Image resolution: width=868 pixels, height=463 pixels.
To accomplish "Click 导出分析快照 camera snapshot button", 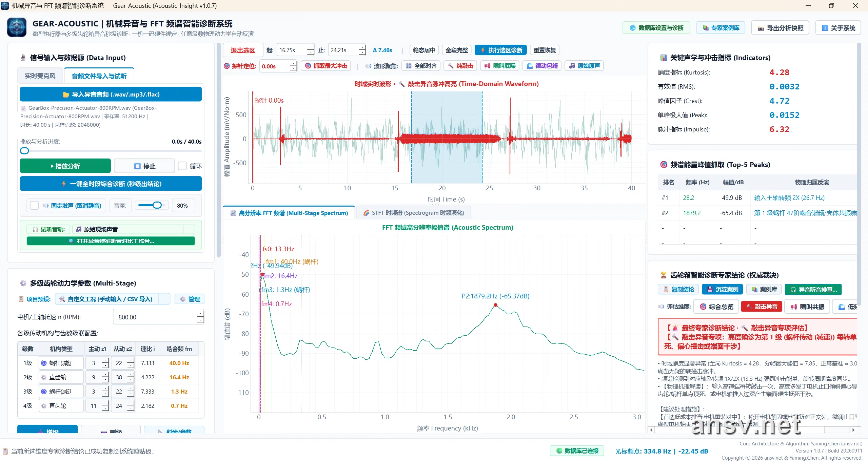I will click(x=780, y=28).
